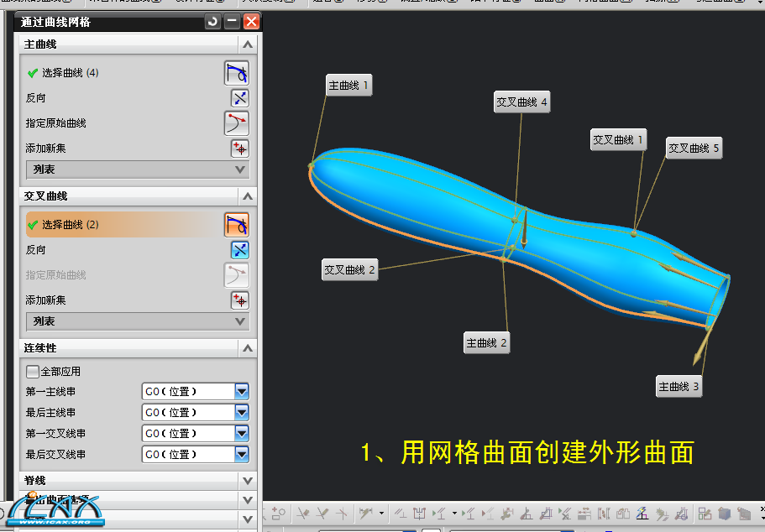Click the 交叉曲线 4 label in viewport
Image resolution: width=765 pixels, height=532 pixels.
pyautogui.click(x=521, y=102)
